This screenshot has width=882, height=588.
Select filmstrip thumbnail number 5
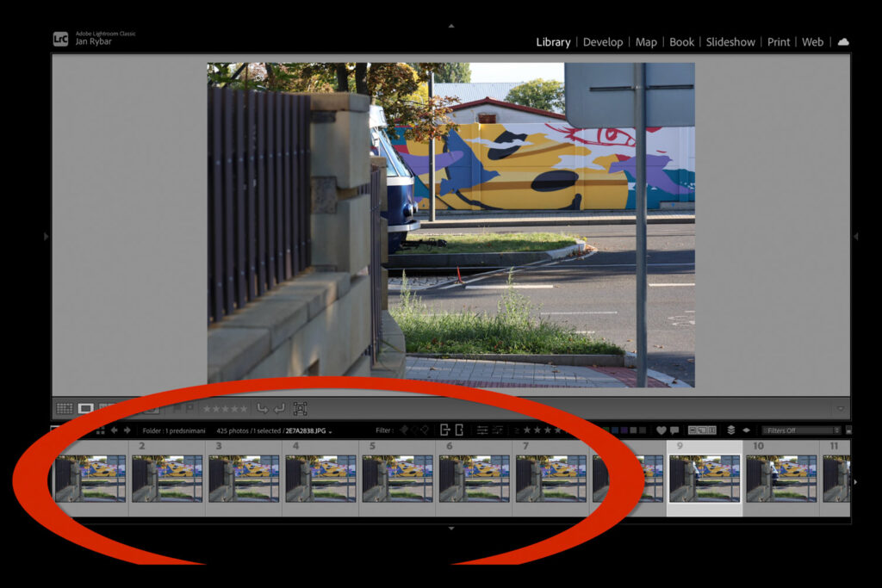(x=398, y=479)
